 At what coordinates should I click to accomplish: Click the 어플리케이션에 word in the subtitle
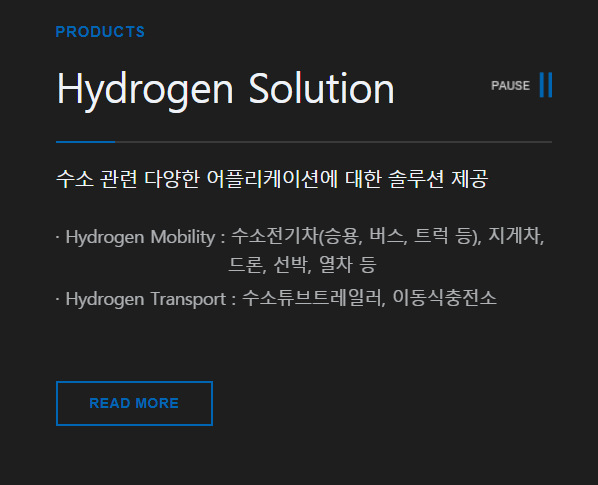[272, 178]
